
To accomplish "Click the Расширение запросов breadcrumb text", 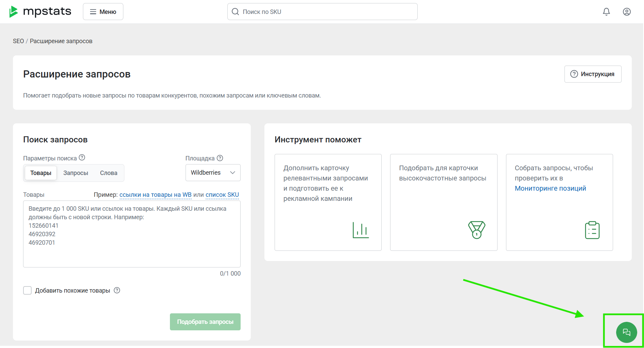I will point(61,41).
